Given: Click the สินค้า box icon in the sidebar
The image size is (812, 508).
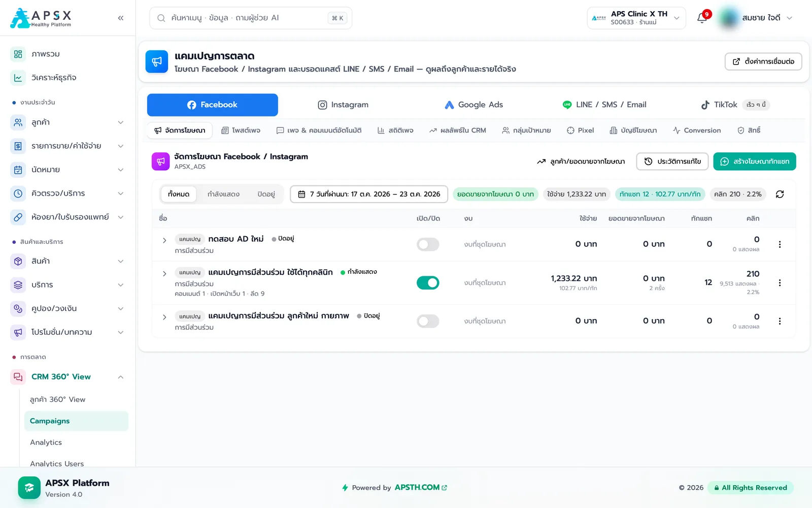Looking at the screenshot, I should coord(18,261).
